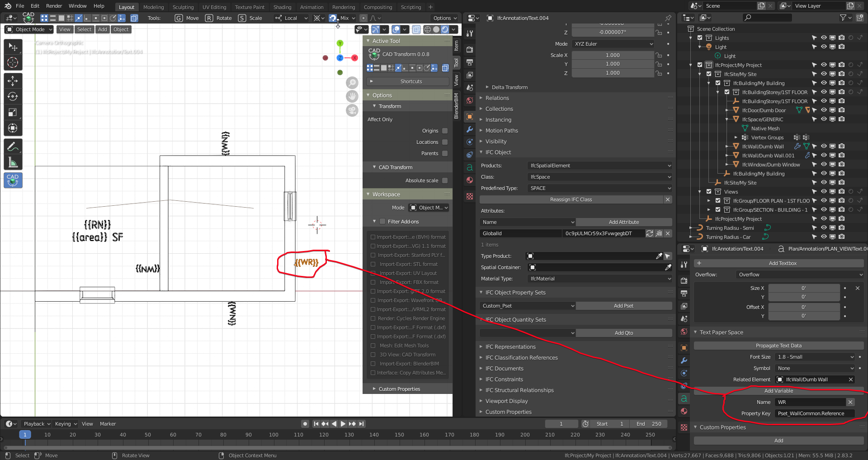This screenshot has height=460, width=868.
Task: Click the Add Pset button
Action: (624, 305)
